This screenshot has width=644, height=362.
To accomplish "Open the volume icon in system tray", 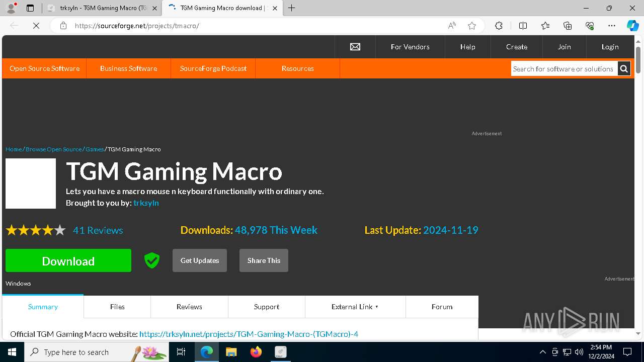I will [579, 352].
